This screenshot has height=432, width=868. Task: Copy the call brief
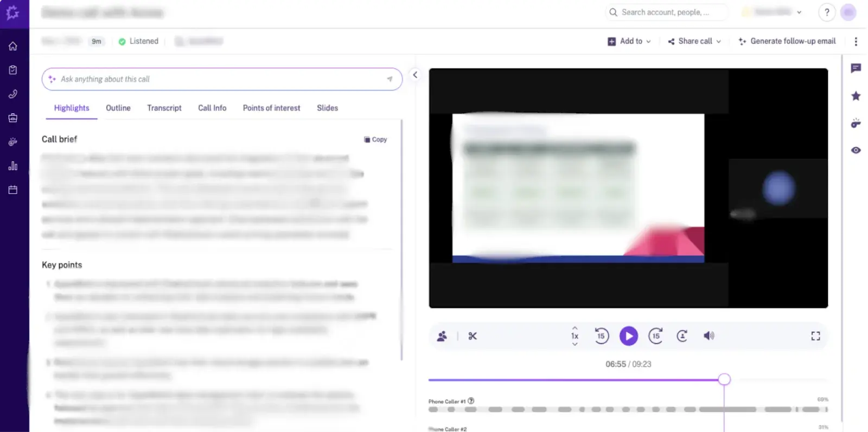[x=375, y=139]
